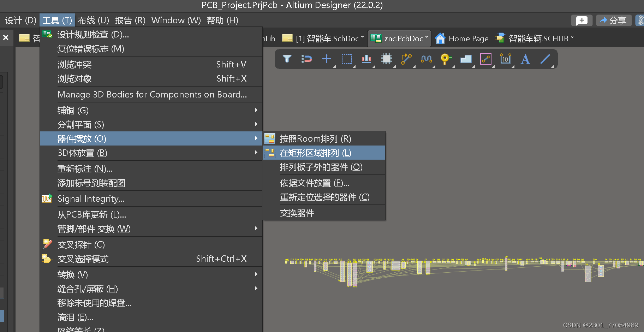
Task: Expand the 器件摆放 (O) submenu
Action: coord(151,138)
